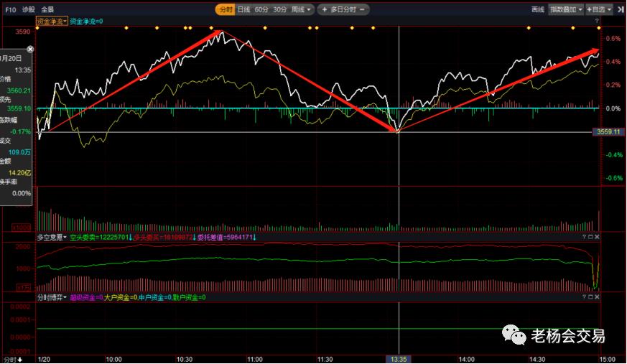Click the minus icon beside 多日分时
627x364 pixels.
pyautogui.click(x=363, y=9)
